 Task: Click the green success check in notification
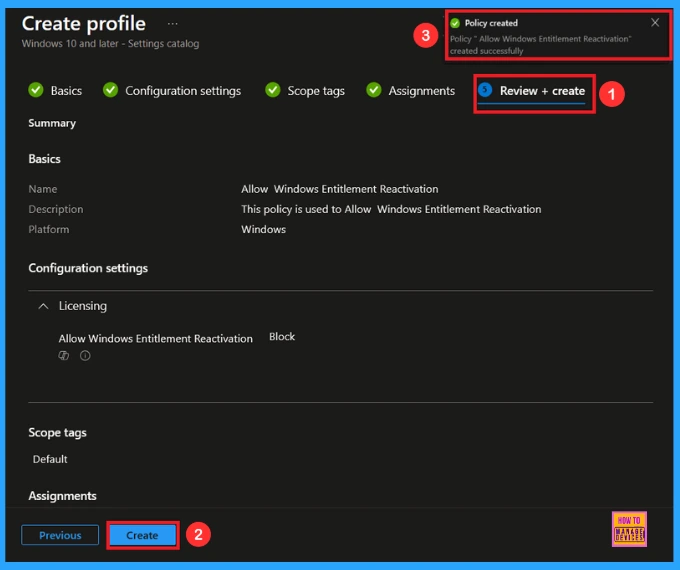[x=455, y=23]
